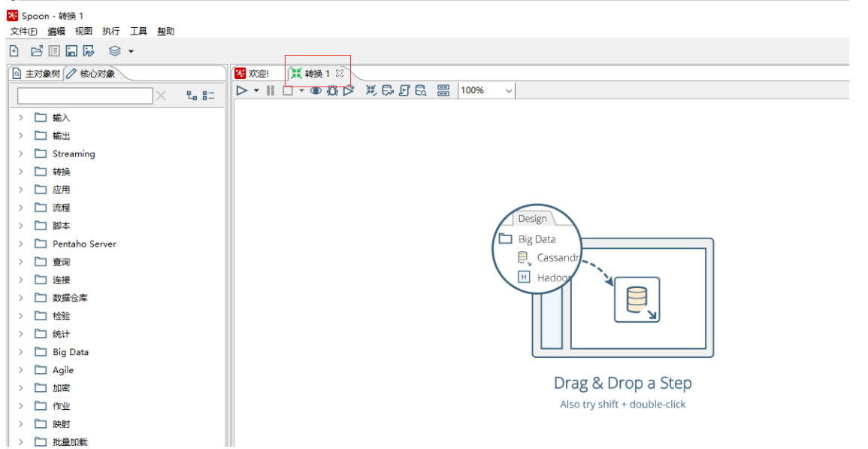Click the replay transformation icon
Viewport: 868px width, 449px height.
[348, 90]
